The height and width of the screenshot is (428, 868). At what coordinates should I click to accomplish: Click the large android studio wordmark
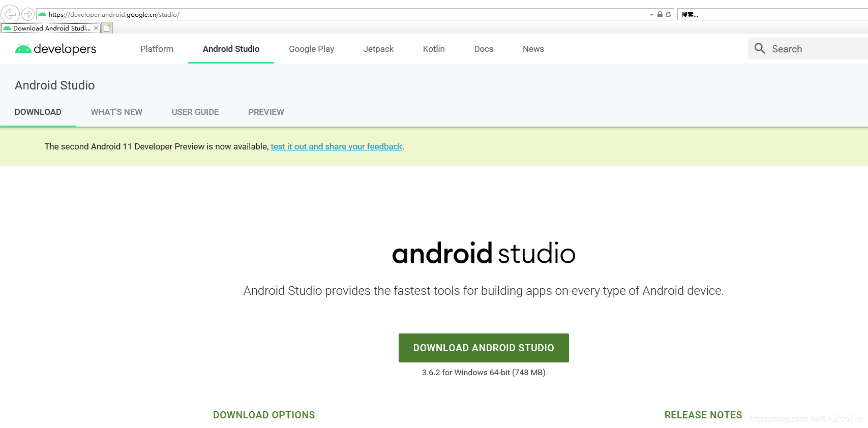point(484,253)
